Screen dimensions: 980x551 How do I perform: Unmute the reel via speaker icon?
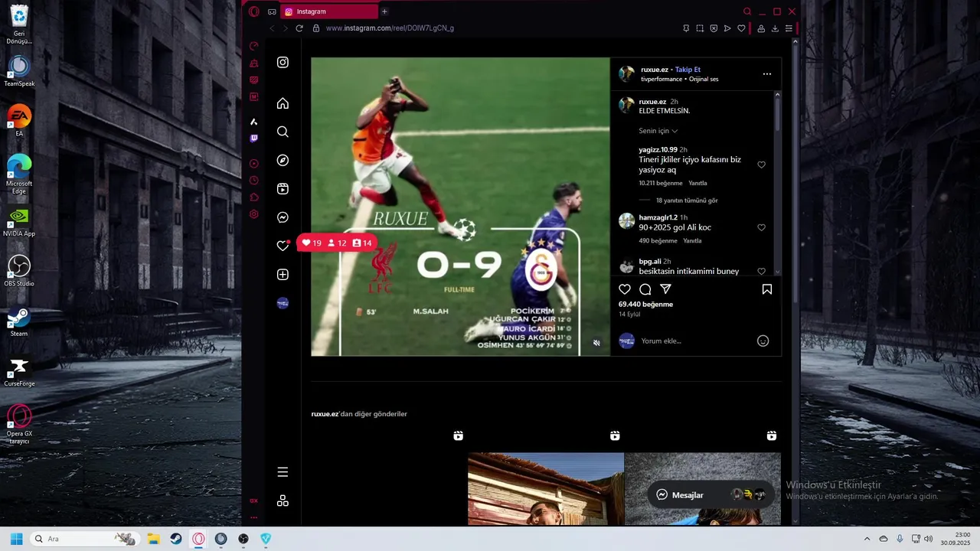point(596,343)
